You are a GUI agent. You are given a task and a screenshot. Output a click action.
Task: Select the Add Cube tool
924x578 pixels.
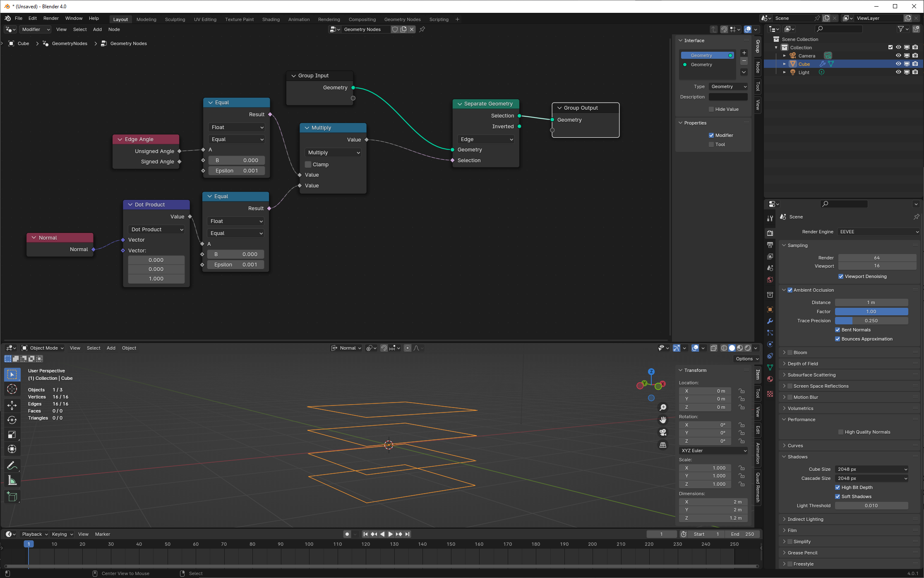coord(12,496)
